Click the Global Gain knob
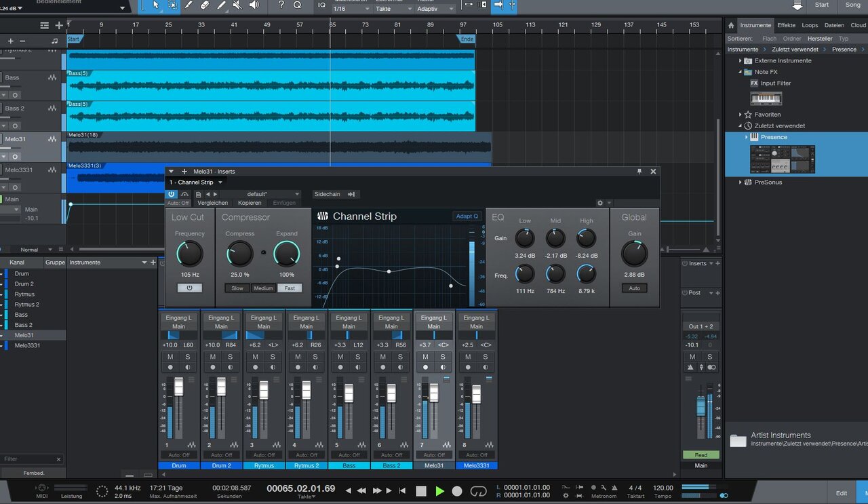Screen dimensions: 868x504 (x=634, y=254)
